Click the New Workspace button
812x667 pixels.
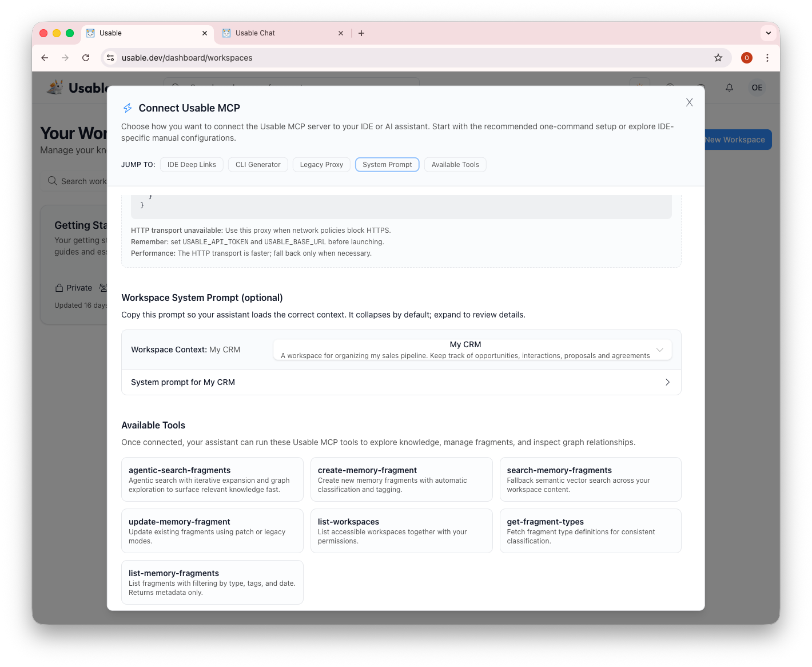[x=734, y=140]
